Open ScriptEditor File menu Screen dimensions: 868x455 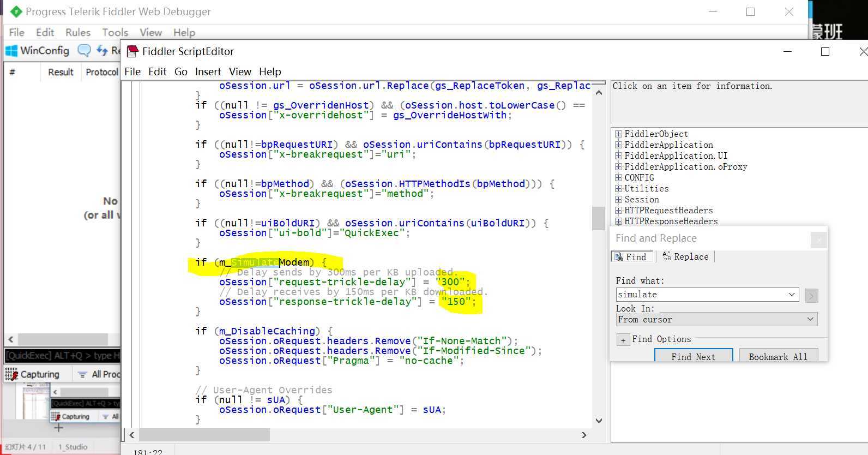coord(132,71)
